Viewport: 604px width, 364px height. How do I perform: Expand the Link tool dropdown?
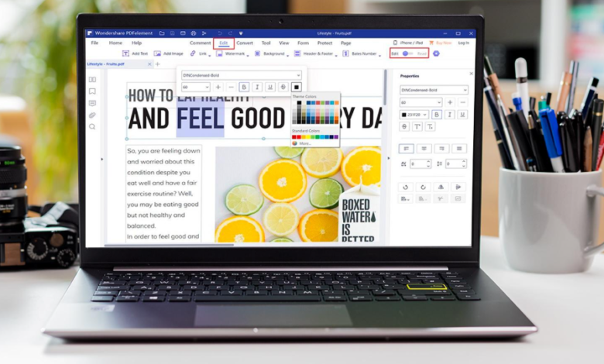point(210,55)
